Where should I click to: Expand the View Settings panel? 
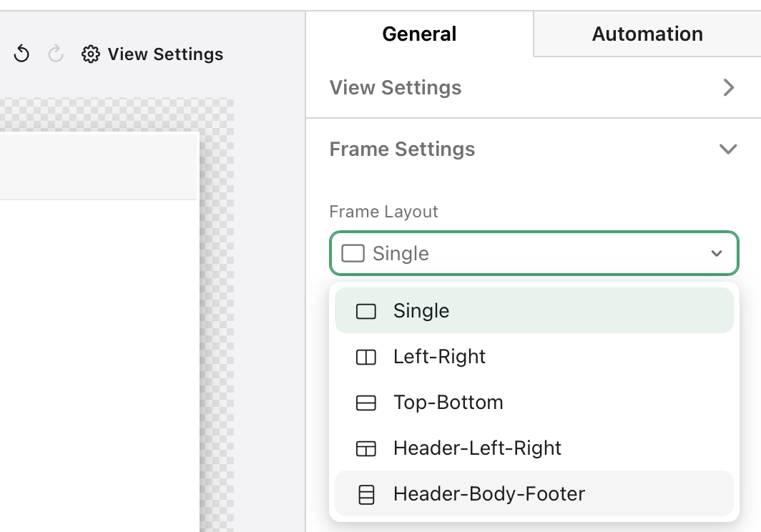pos(729,87)
